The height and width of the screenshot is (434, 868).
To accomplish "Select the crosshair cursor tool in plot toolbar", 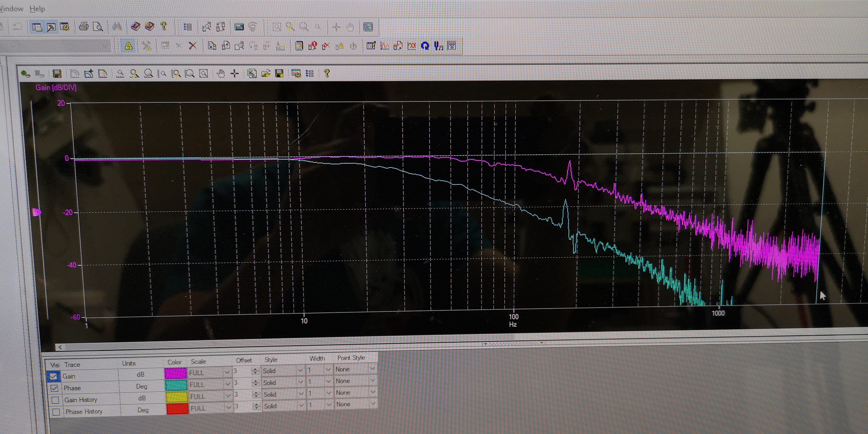I will (x=235, y=73).
